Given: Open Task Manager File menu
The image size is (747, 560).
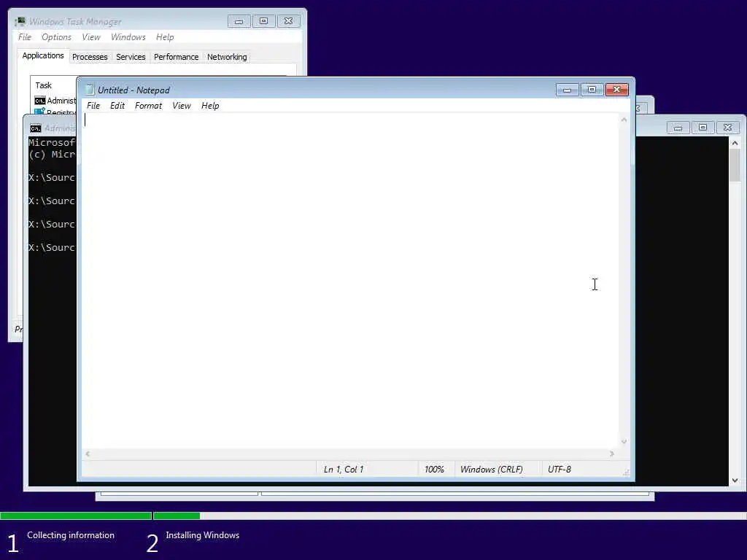Looking at the screenshot, I should click(x=25, y=37).
